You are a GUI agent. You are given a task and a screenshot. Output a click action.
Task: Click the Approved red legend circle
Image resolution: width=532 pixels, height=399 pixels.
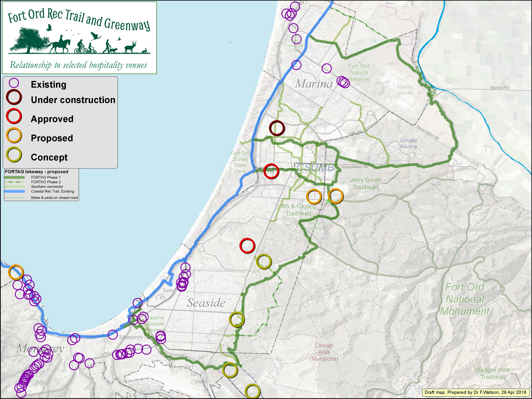click(x=14, y=116)
